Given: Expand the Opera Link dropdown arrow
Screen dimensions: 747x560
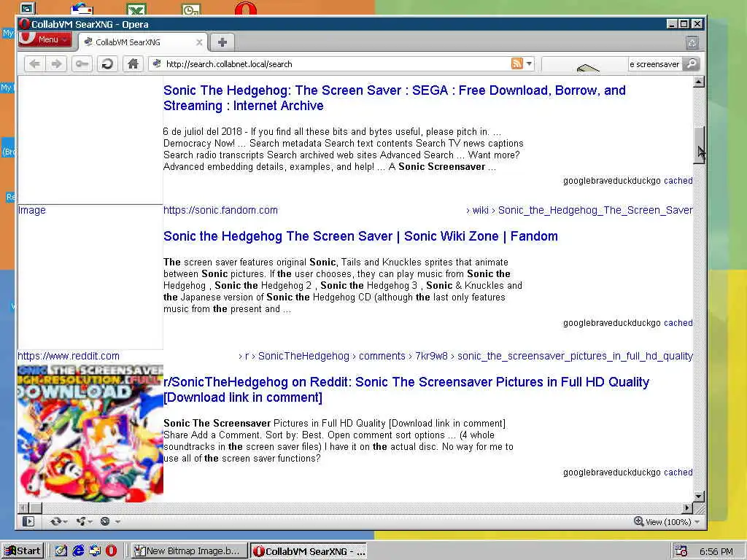Looking at the screenshot, I should [65, 522].
